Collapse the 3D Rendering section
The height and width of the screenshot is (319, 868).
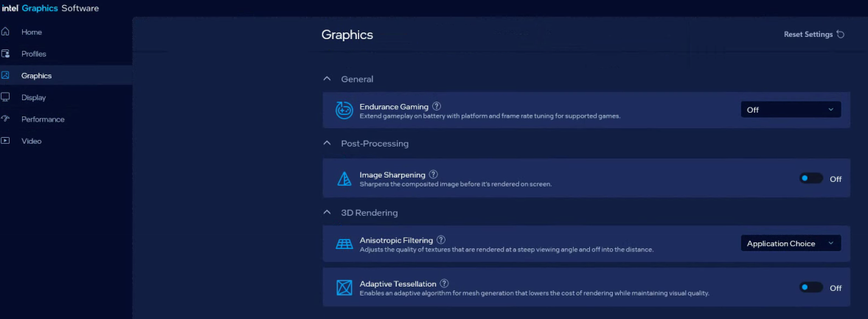327,213
